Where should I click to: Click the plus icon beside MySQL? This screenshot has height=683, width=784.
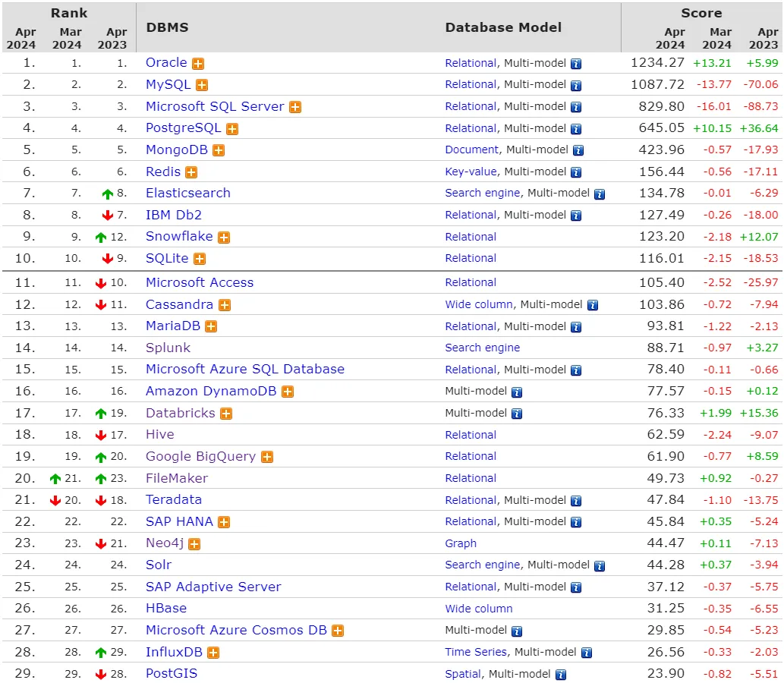202,86
